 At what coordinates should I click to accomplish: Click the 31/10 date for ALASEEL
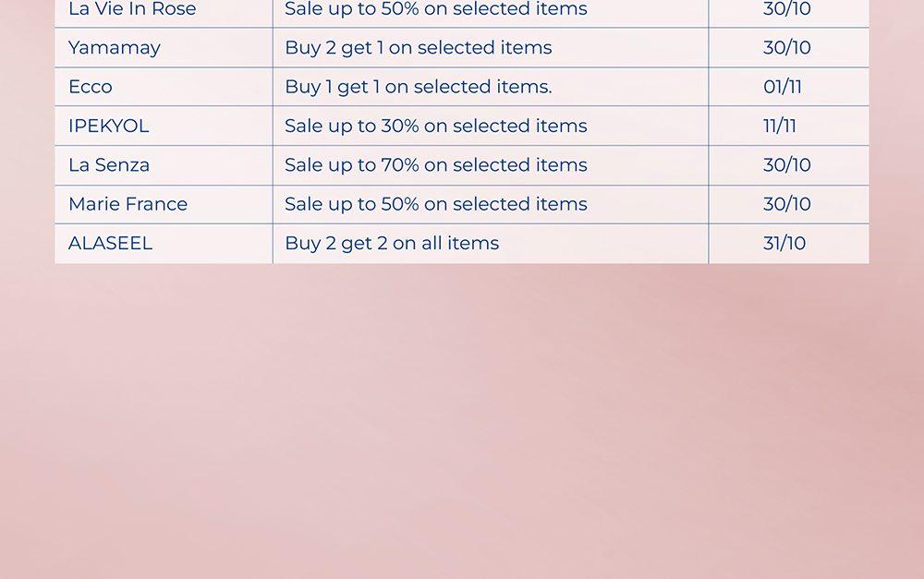pyautogui.click(x=784, y=244)
